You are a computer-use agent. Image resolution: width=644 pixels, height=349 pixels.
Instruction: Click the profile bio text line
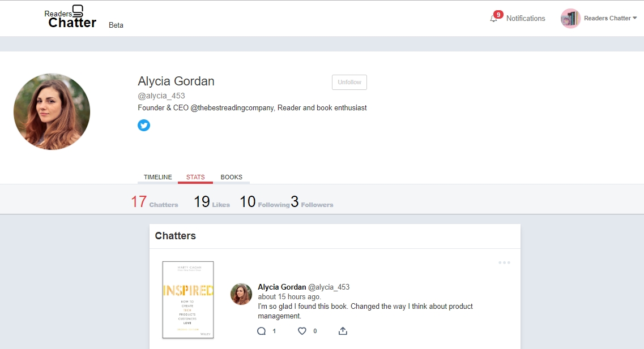252,108
